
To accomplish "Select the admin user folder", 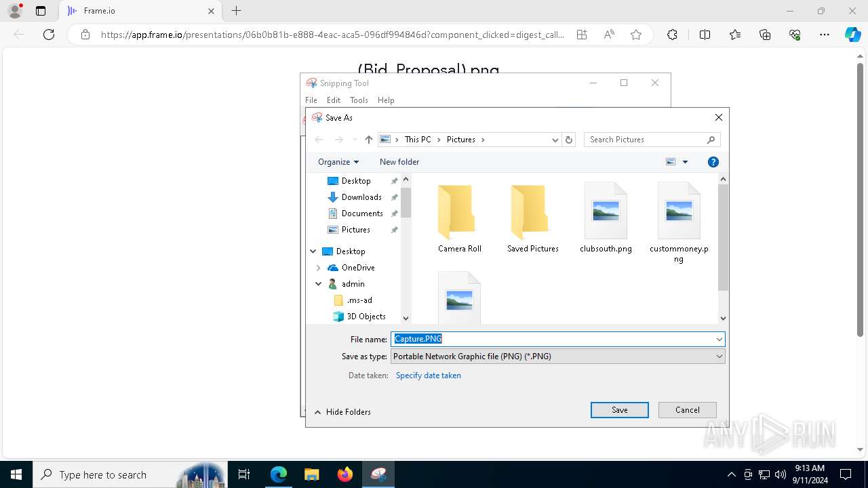I will point(353,284).
